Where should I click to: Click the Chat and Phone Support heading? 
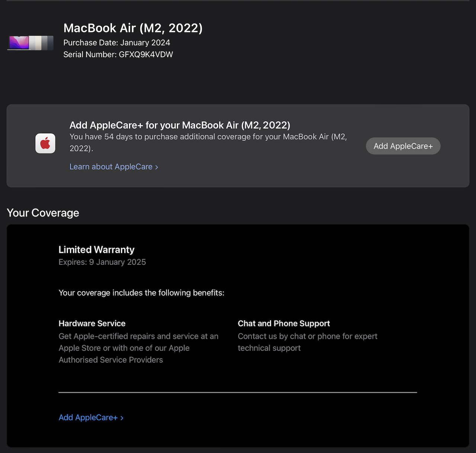click(x=284, y=323)
